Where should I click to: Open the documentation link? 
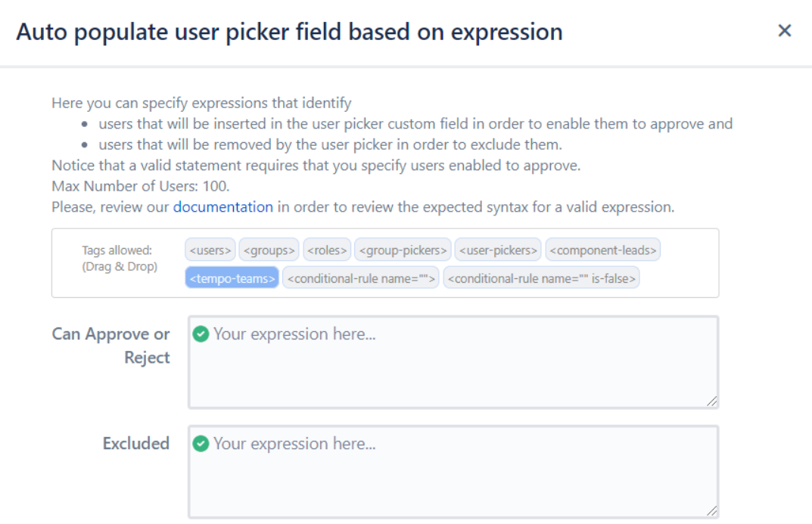click(222, 206)
